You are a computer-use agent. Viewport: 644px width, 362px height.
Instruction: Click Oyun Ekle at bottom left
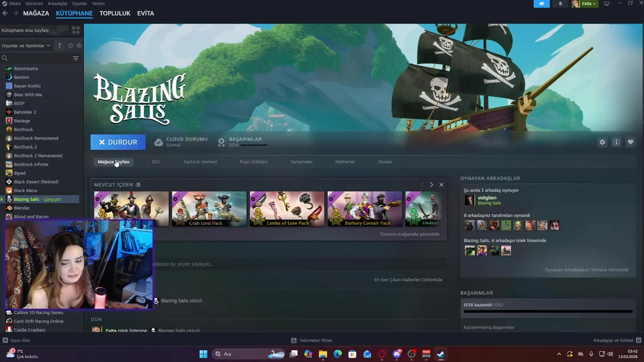[x=17, y=340]
